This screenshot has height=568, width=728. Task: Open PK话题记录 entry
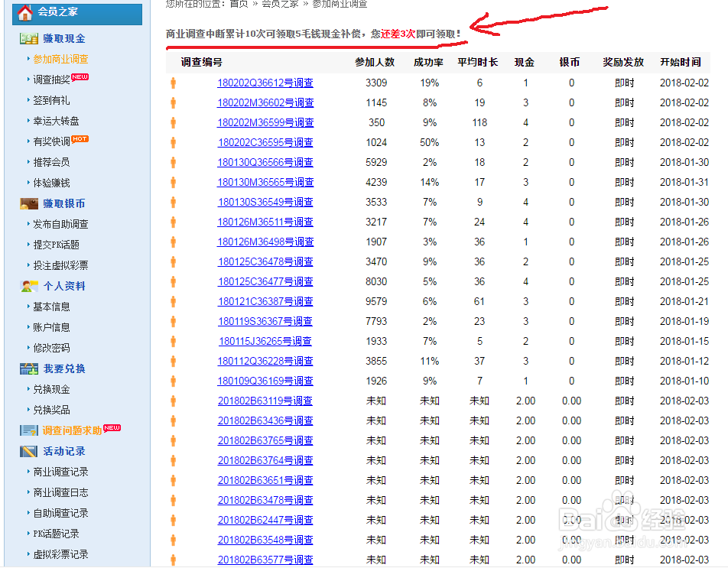coord(56,534)
